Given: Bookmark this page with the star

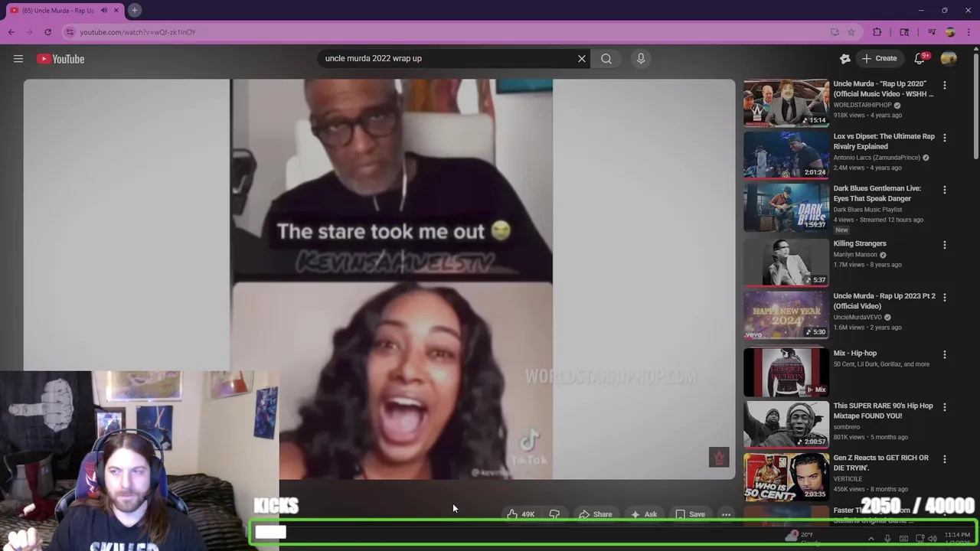Looking at the screenshot, I should (851, 32).
